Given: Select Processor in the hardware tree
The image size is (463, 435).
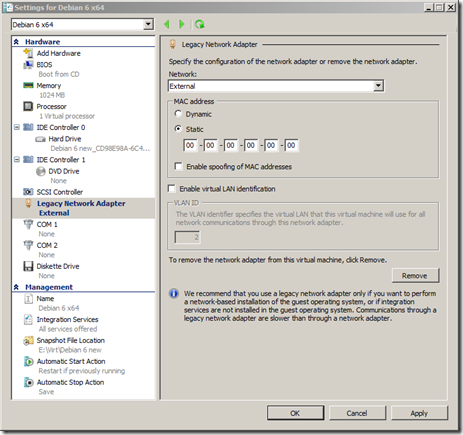Looking at the screenshot, I should 51,107.
